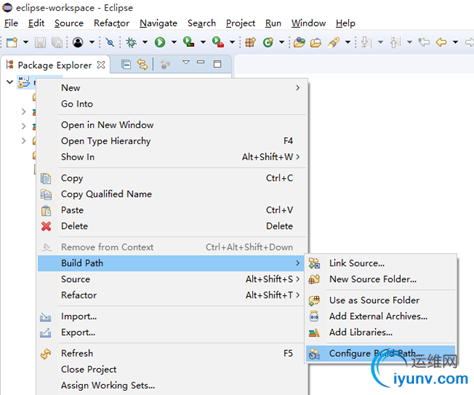Click the Open Type toolbar icon

tap(299, 42)
